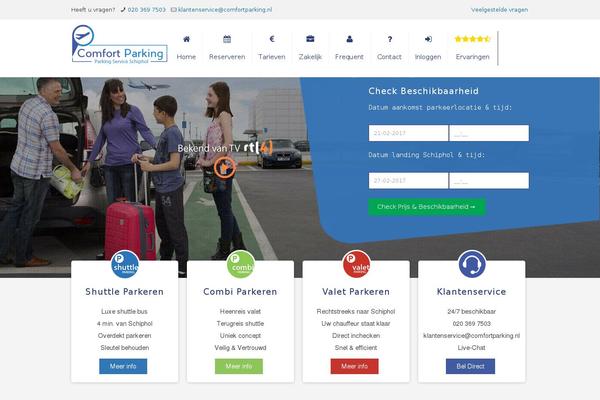Image resolution: width=600 pixels, height=400 pixels.
Task: Click the star rating above Ervaringen
Action: [x=473, y=39]
